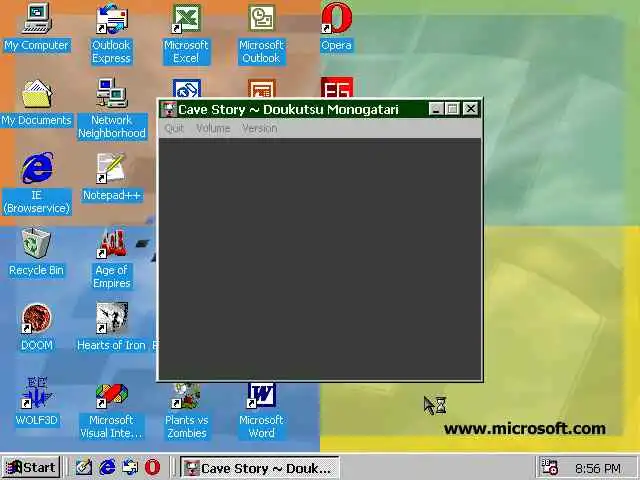Click the Cave Story window title icon
The image size is (640, 480).
(168, 109)
